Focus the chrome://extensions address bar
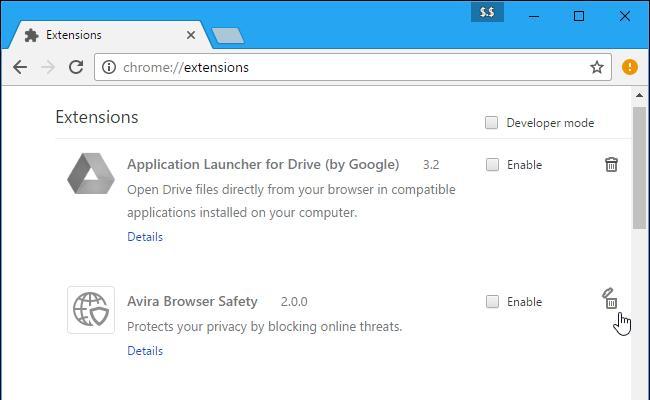This screenshot has height=400, width=650. (353, 67)
